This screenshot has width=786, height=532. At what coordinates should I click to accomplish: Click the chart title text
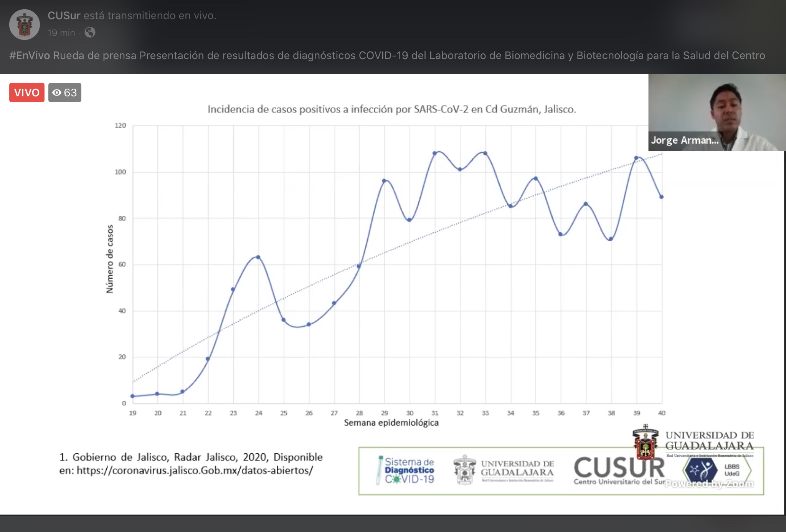tap(391, 109)
